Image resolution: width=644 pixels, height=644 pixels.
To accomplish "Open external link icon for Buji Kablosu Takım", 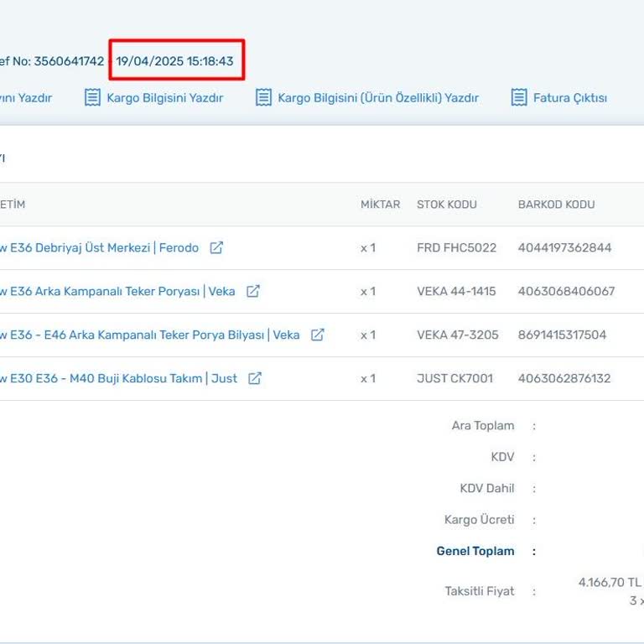I will point(255,379).
